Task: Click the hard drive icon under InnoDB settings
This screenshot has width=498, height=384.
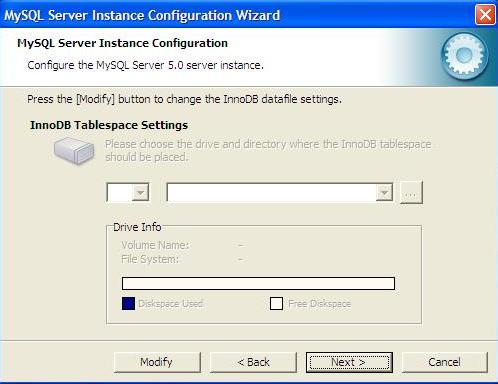Action: click(x=74, y=151)
